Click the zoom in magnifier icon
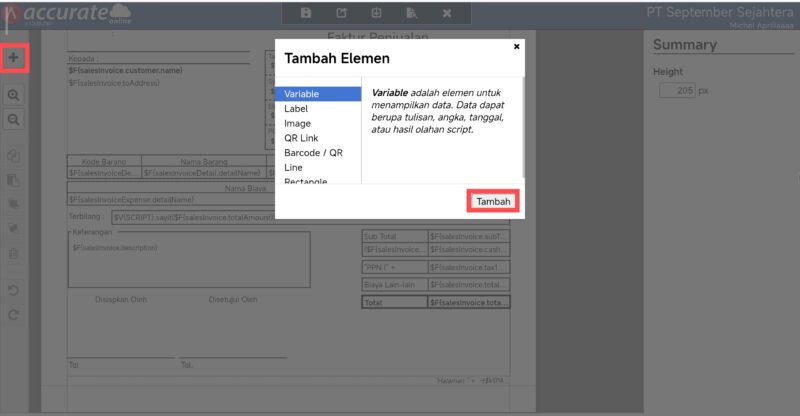 click(x=14, y=94)
